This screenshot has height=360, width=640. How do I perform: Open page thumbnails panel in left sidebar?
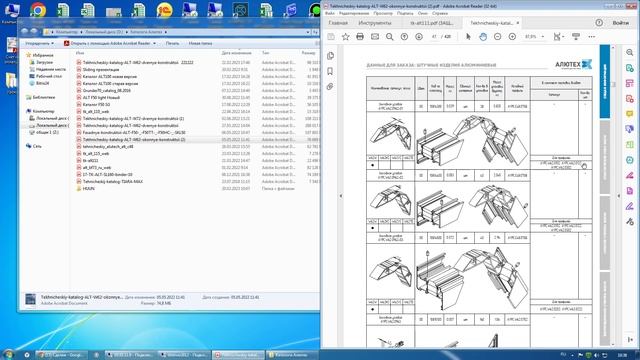pos(330,56)
